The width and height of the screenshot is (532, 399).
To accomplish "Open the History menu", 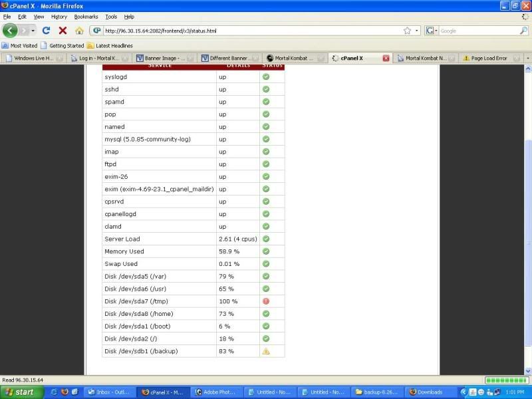I will [59, 17].
